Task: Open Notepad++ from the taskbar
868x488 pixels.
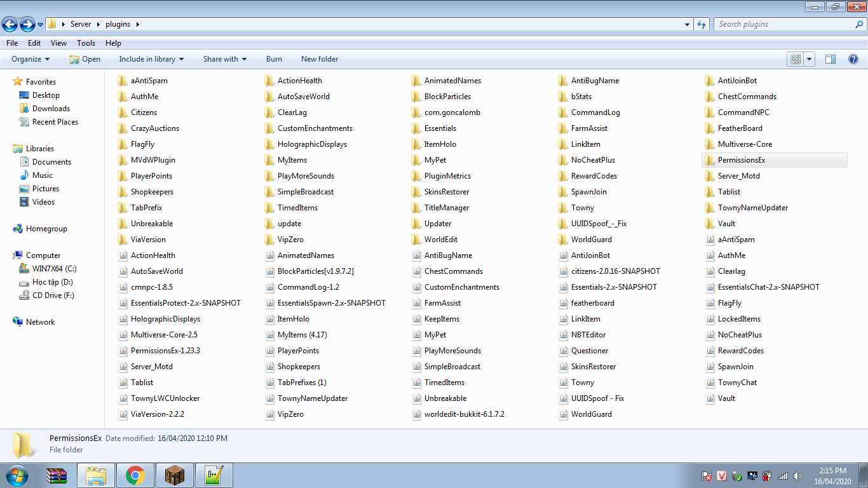Action: [214, 475]
